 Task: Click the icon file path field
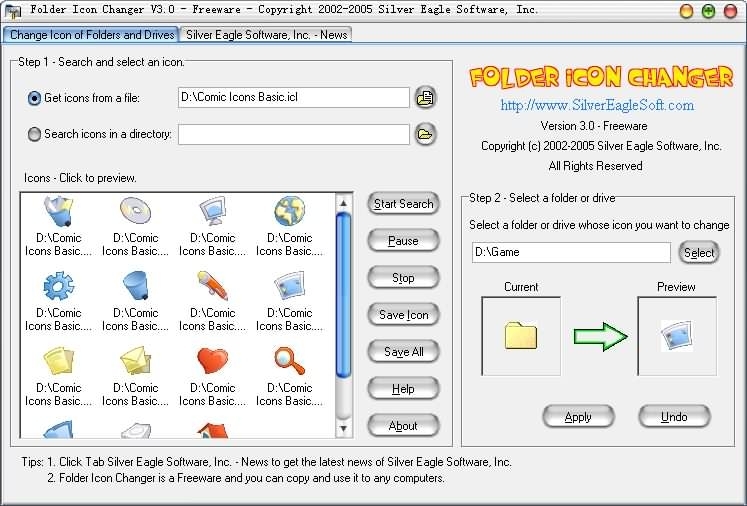pos(293,98)
